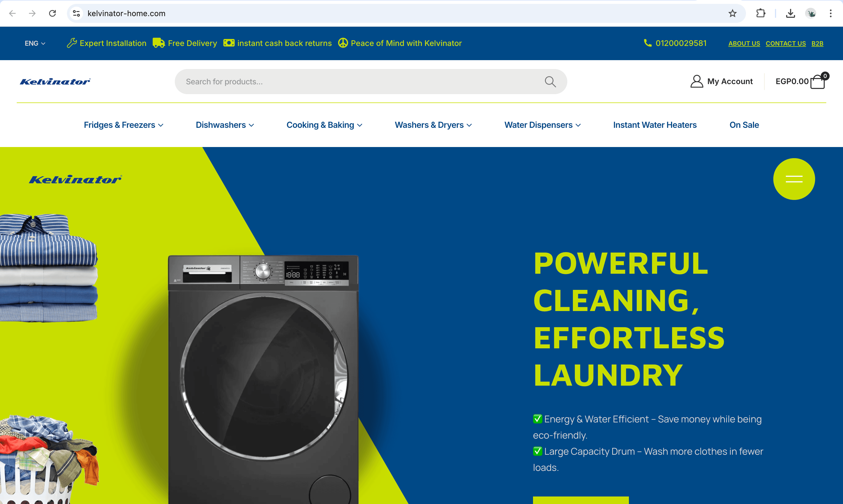
Task: Bookmark page with the star icon
Action: click(x=732, y=14)
